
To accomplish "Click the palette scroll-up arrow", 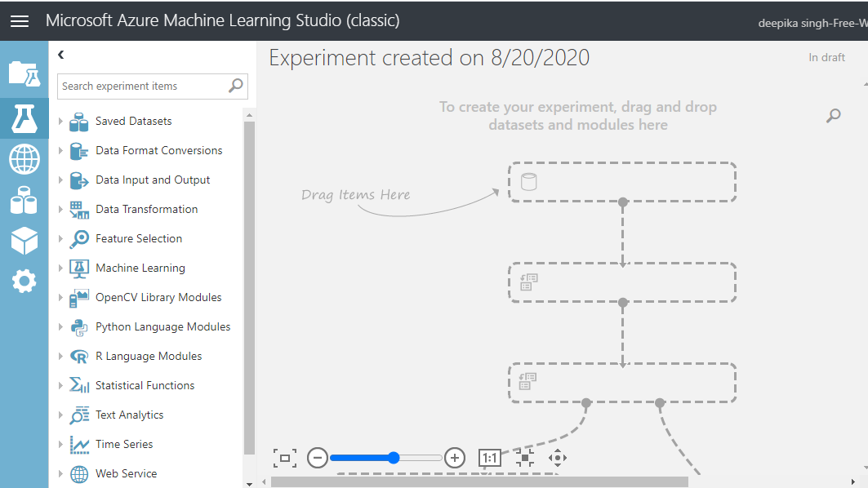I will [x=249, y=115].
